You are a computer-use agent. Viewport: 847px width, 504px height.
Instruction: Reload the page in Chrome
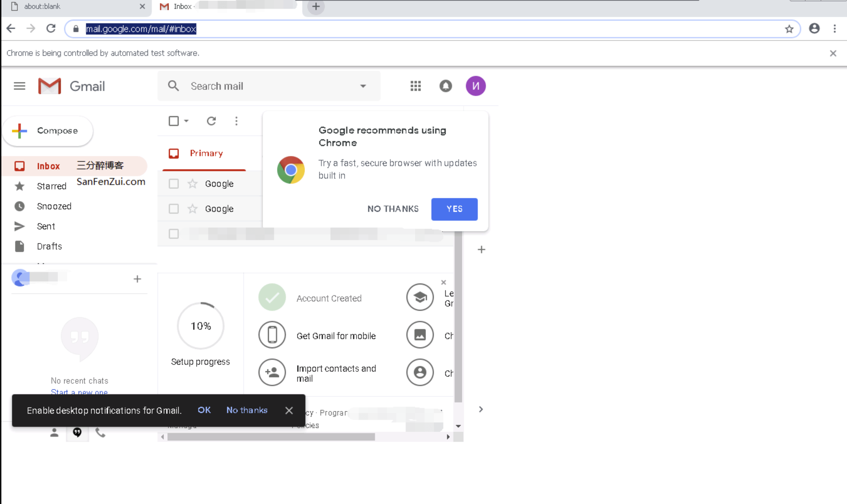tap(51, 29)
